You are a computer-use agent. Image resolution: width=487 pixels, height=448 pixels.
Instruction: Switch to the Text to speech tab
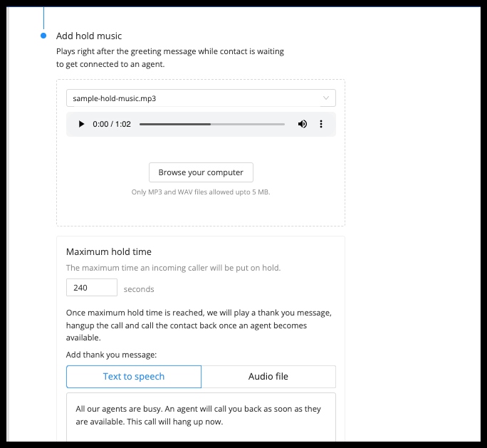(134, 377)
